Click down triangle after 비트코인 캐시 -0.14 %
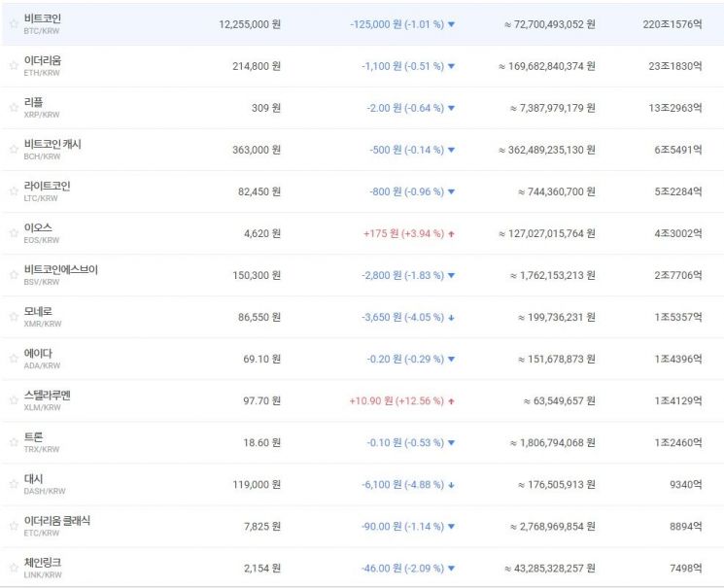Image resolution: width=724 pixels, height=588 pixels. pos(452,150)
